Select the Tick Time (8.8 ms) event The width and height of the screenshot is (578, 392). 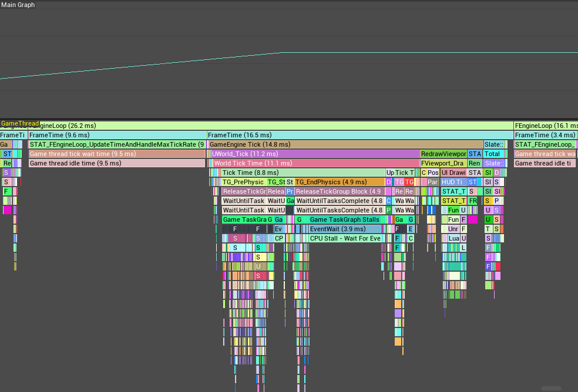click(x=303, y=173)
